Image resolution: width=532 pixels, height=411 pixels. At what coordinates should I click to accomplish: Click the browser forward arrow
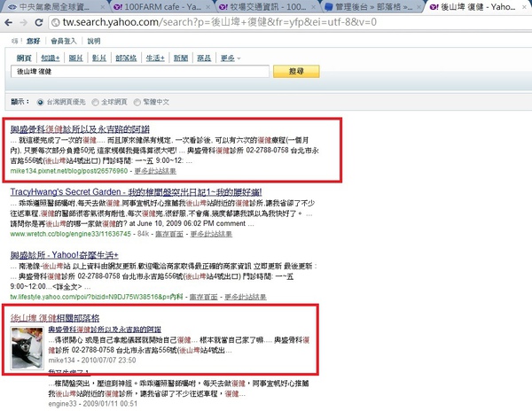pos(23,22)
